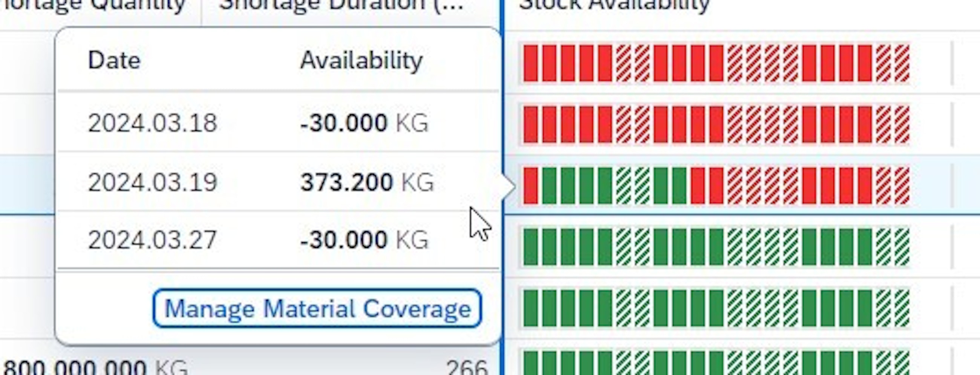Open the partially visible bottom availability chart

click(x=716, y=364)
